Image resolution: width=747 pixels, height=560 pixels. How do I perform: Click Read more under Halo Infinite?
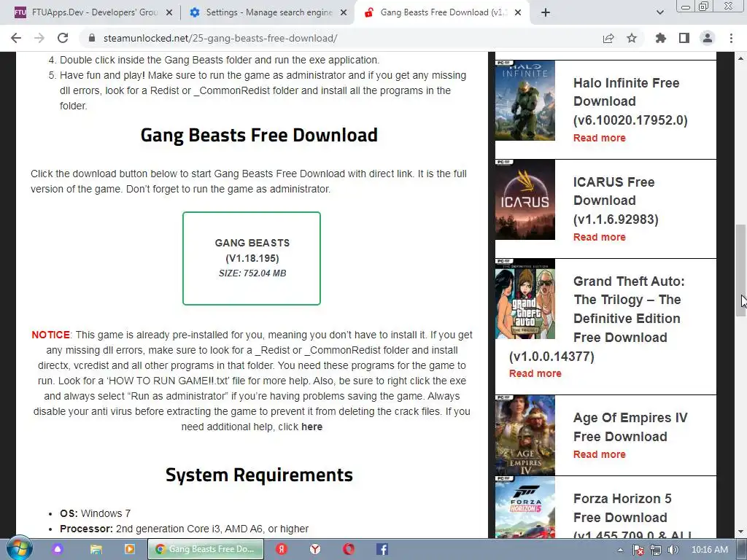[600, 138]
